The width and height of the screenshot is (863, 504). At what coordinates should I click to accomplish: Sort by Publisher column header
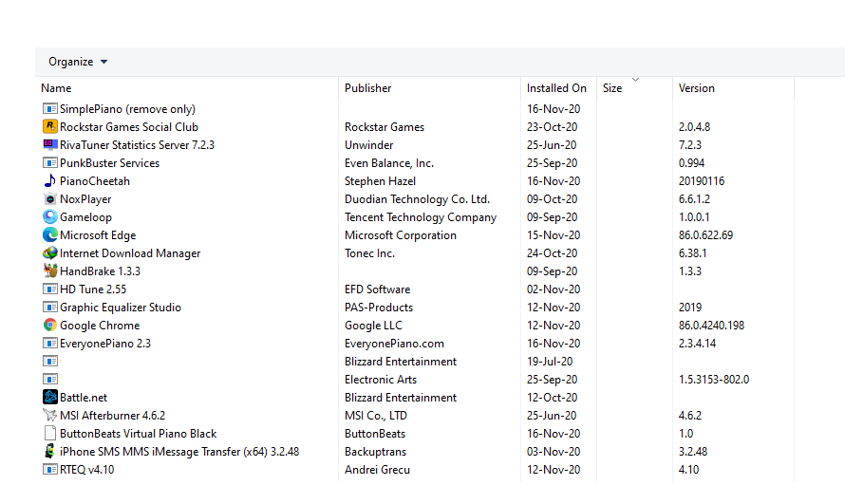(x=367, y=88)
